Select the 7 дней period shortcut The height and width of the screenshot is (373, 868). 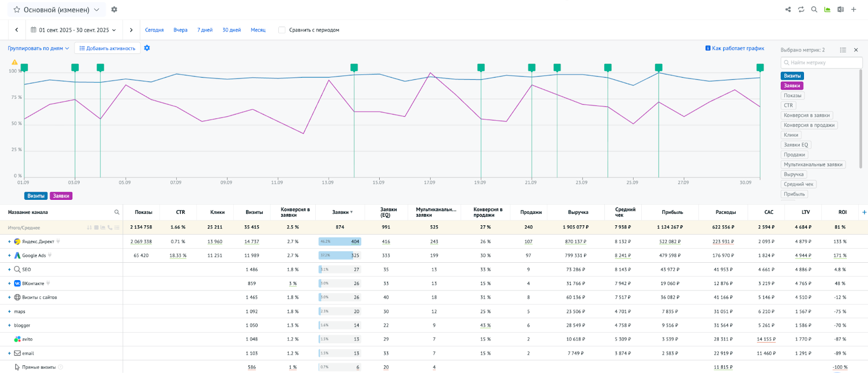pyautogui.click(x=205, y=30)
